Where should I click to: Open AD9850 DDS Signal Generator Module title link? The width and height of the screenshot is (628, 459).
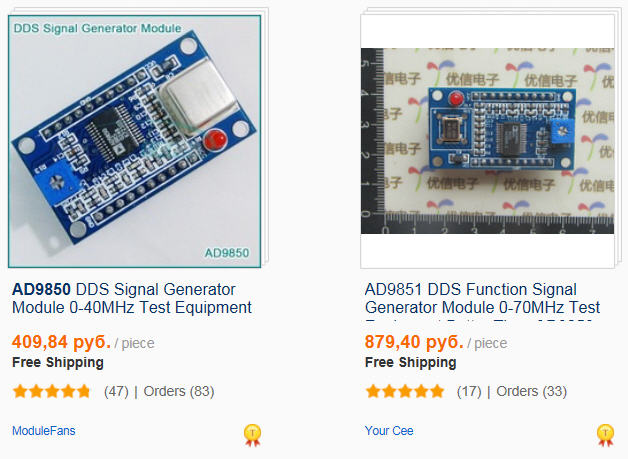click(x=131, y=298)
